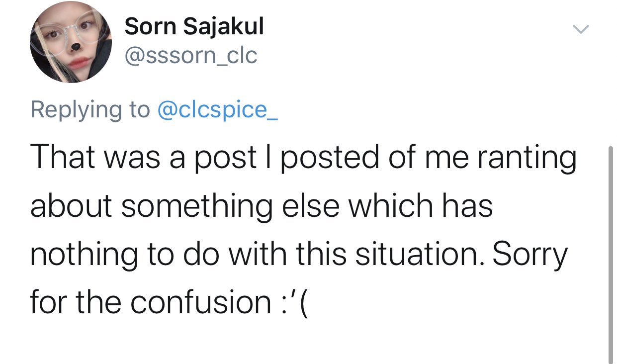The image size is (617, 364).
Task: Click the vertical scrollbar thumb
Action: [611, 255]
